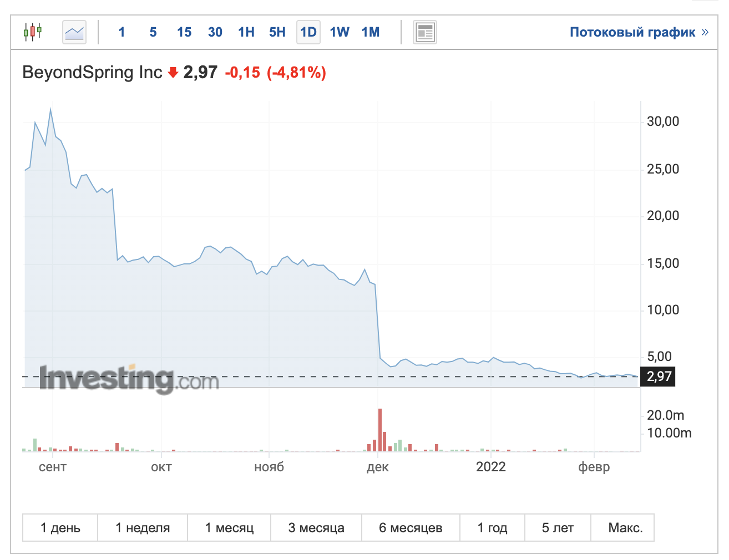This screenshot has height=560, width=729.
Task: Click the 5,00 price axis label
Action: [x=660, y=357]
